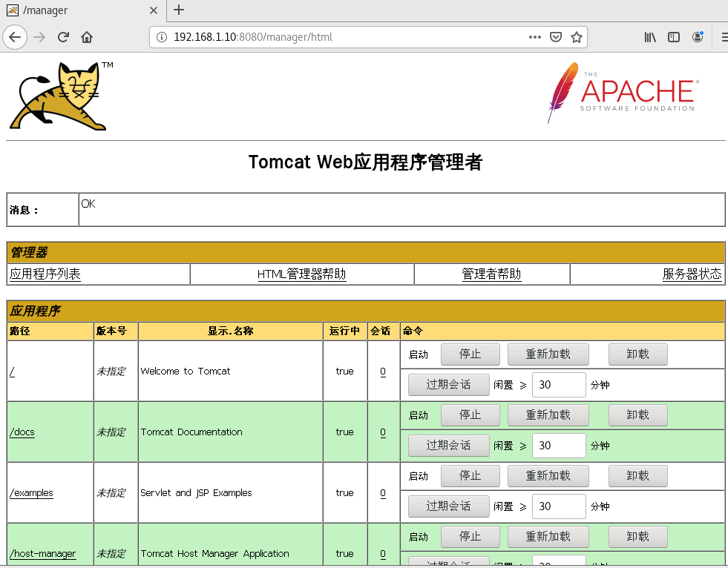Click the browser forward arrow
The image size is (728, 568).
tap(40, 37)
